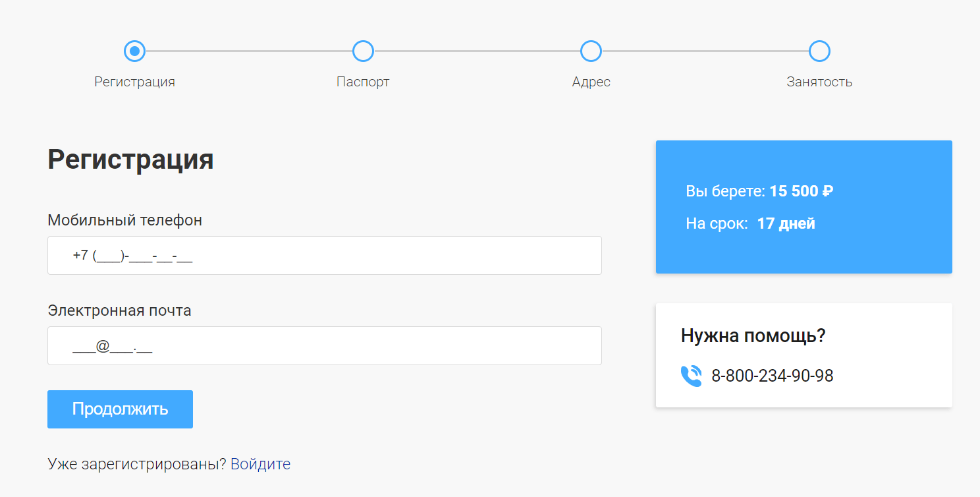
Task: Focus the Электронная почта input field
Action: click(324, 345)
